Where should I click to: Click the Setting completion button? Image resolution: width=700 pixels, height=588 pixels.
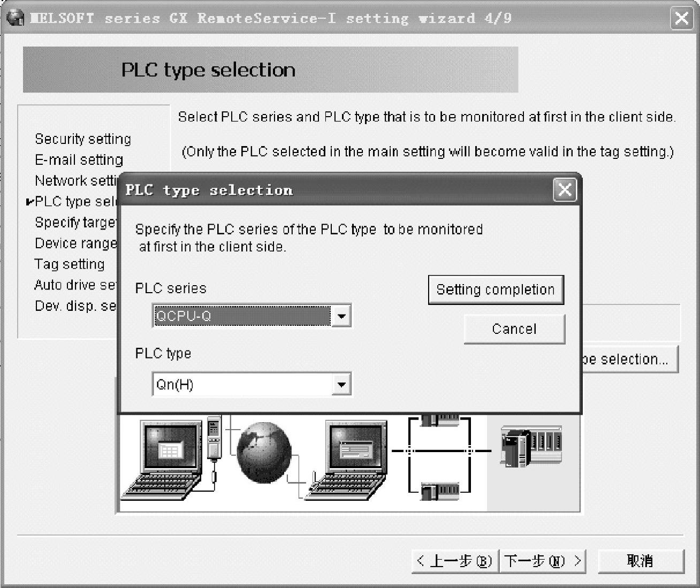(x=496, y=289)
